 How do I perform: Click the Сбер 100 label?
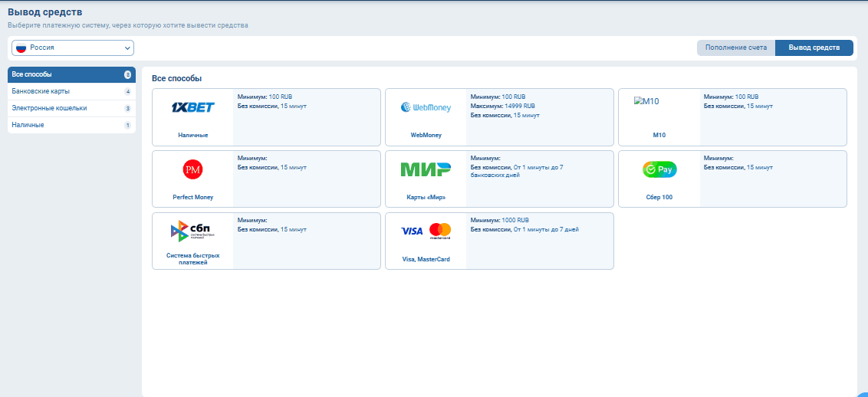(659, 197)
